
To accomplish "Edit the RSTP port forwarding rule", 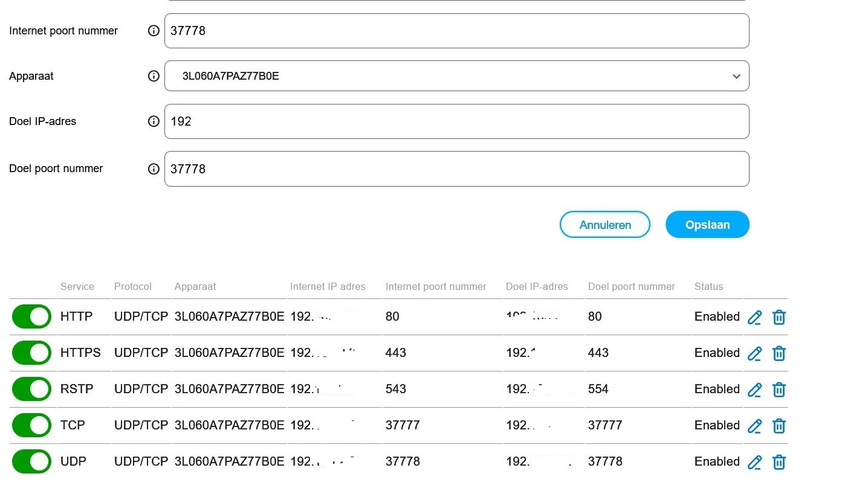I will pos(754,390).
